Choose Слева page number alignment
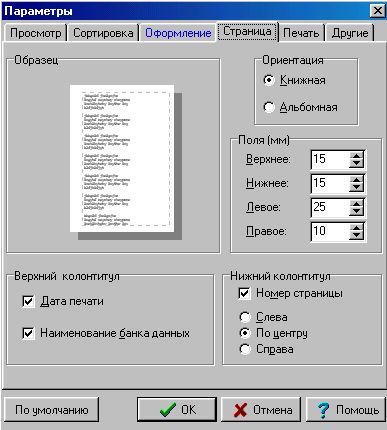This screenshot has width=387, height=430. click(245, 317)
